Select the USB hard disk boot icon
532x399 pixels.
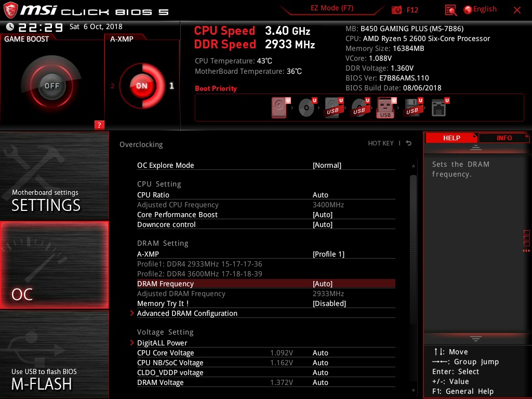click(x=333, y=108)
